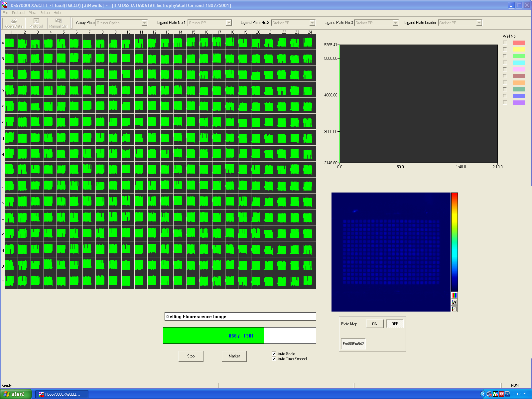Uncheck the Auto Scale checkbox
Viewport: 532px width, 399px height.
(x=274, y=353)
